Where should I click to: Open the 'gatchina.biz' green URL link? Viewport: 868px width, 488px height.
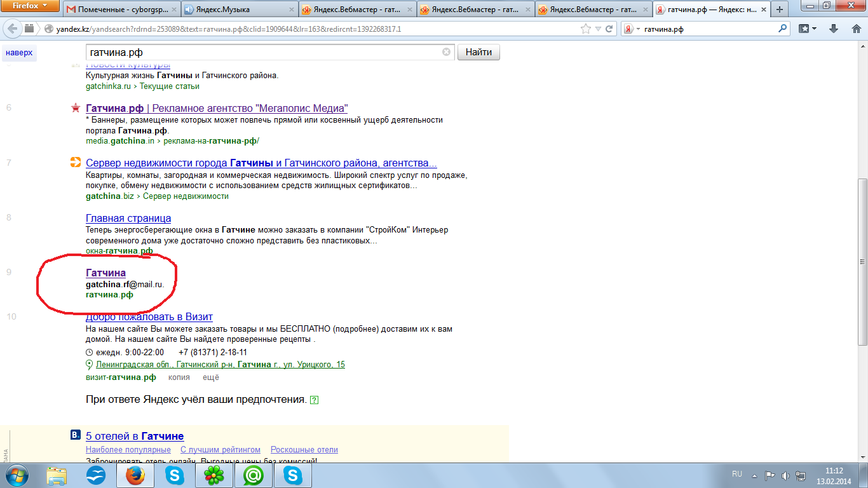coord(110,196)
